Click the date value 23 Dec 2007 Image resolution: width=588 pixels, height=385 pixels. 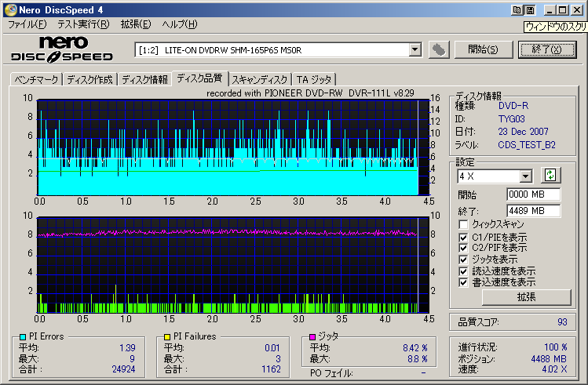coord(523,132)
